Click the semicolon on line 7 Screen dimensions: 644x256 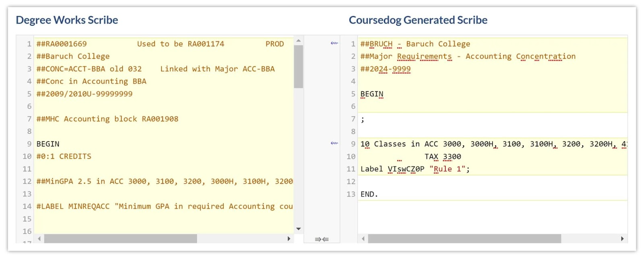coord(363,119)
